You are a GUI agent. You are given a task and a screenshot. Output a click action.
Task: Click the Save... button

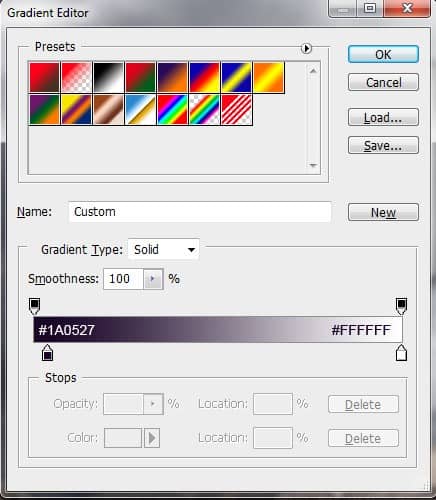click(x=383, y=145)
